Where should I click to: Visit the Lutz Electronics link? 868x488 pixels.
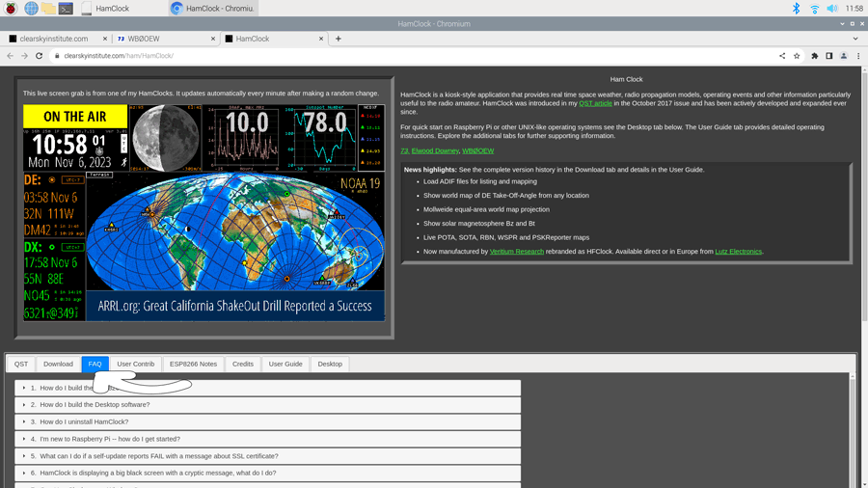coord(738,251)
